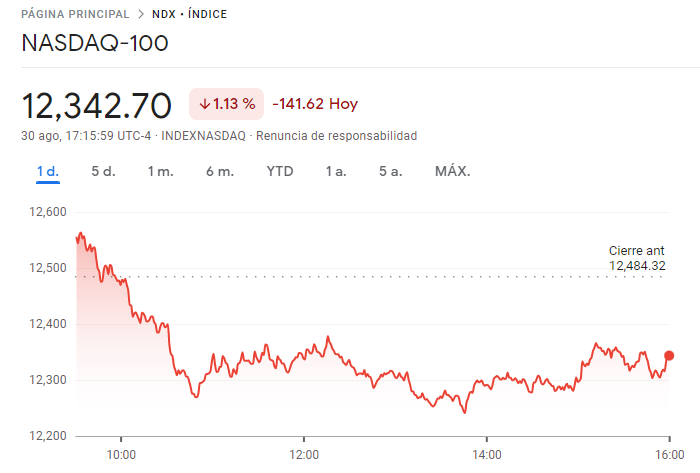Click the 12:00 time axis label
Viewport: 700px width, 473px height.
click(x=303, y=453)
